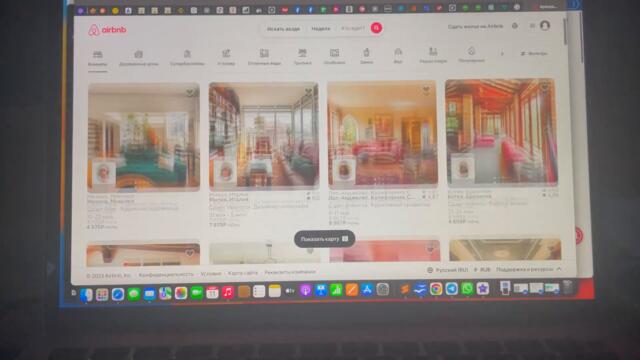Image resolution: width=640 pixels, height=360 pixels.
Task: Open App Store from the dock
Action: (367, 290)
